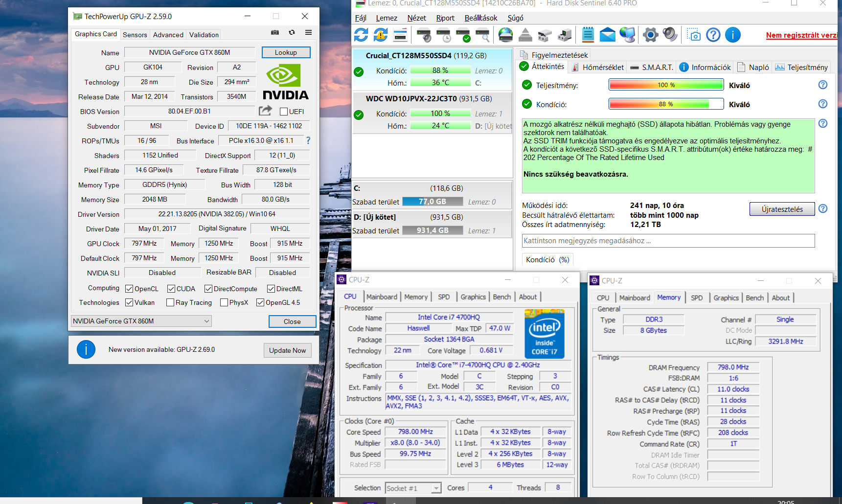The image size is (842, 504).
Task: Open the Fájl menu
Action: click(x=361, y=18)
